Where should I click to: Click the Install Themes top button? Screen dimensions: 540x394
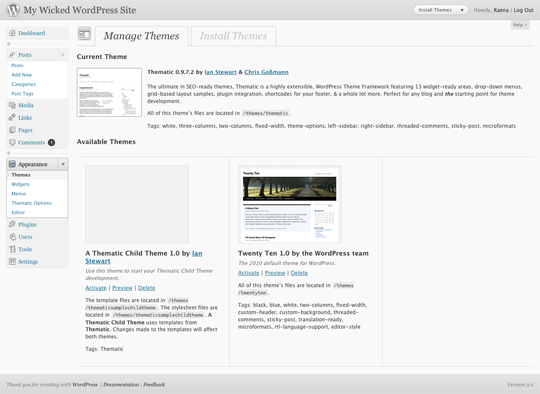point(435,10)
